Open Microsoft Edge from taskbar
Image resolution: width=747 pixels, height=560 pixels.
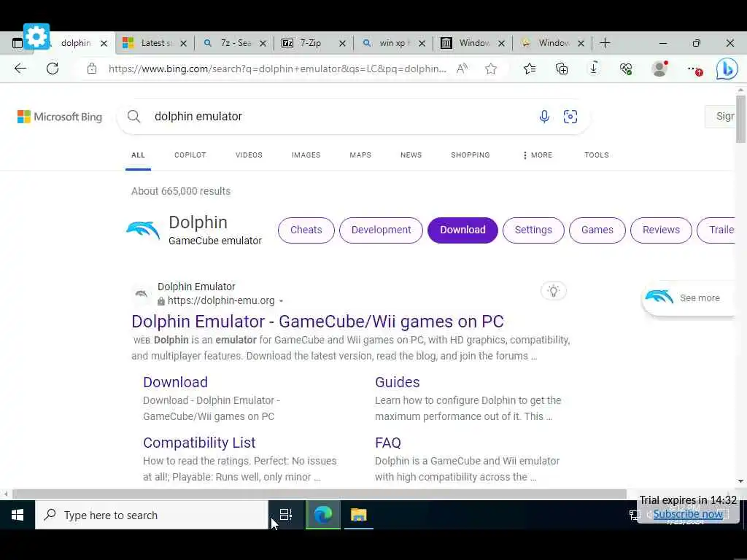[322, 515]
